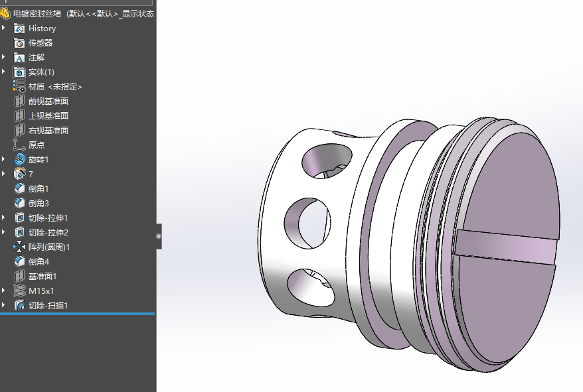The image size is (583, 392).
Task: Click the 倒角4 chamfer icon
Action: coord(19,261)
